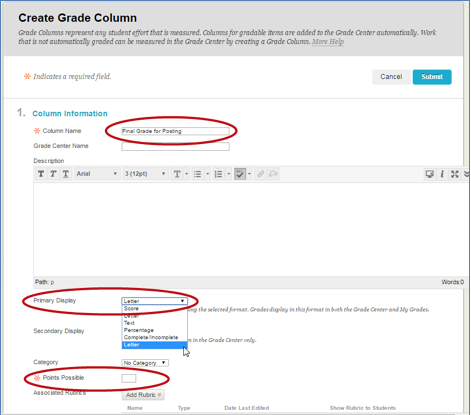Image resolution: width=471 pixels, height=415 pixels.
Task: Click the Grade Center Name field
Action: coord(175,146)
